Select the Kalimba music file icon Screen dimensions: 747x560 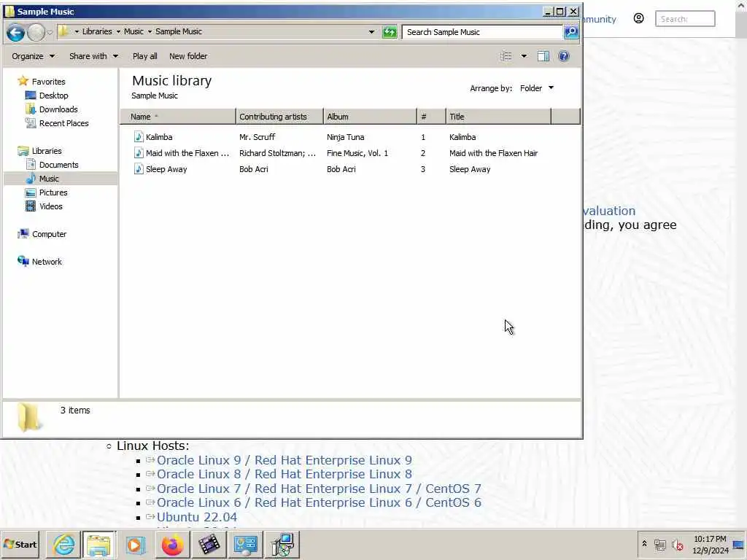(138, 136)
